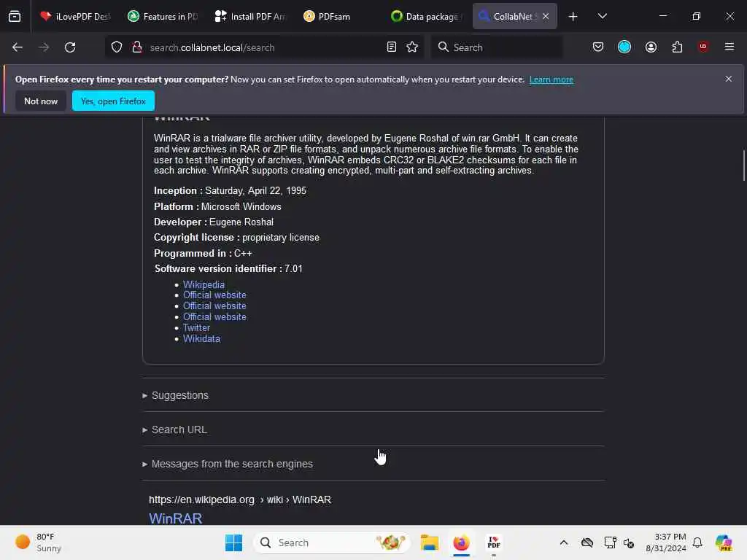List all tabs dropdown arrow
This screenshot has width=747, height=560.
coord(602,16)
